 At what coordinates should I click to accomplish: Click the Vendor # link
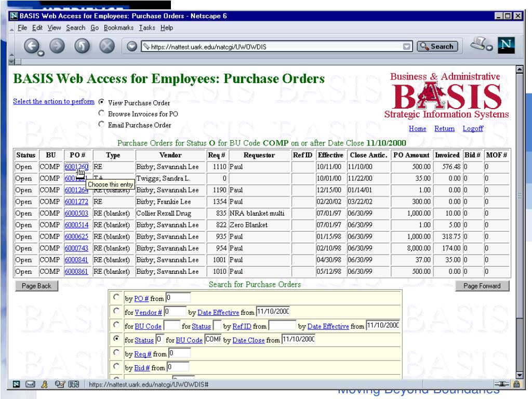click(x=148, y=312)
